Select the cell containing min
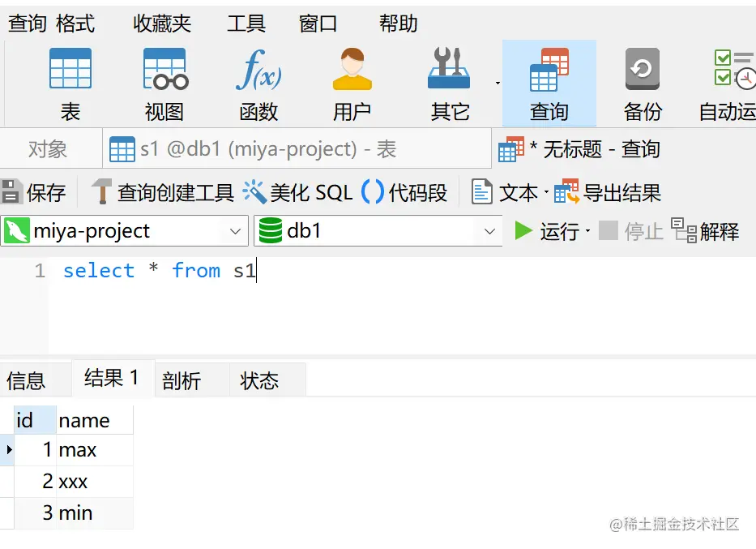Screen dimensions: 756x549 tap(95, 513)
